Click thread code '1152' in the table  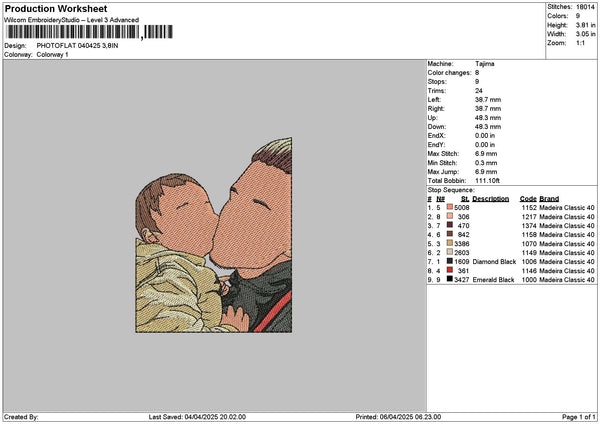[x=529, y=208]
